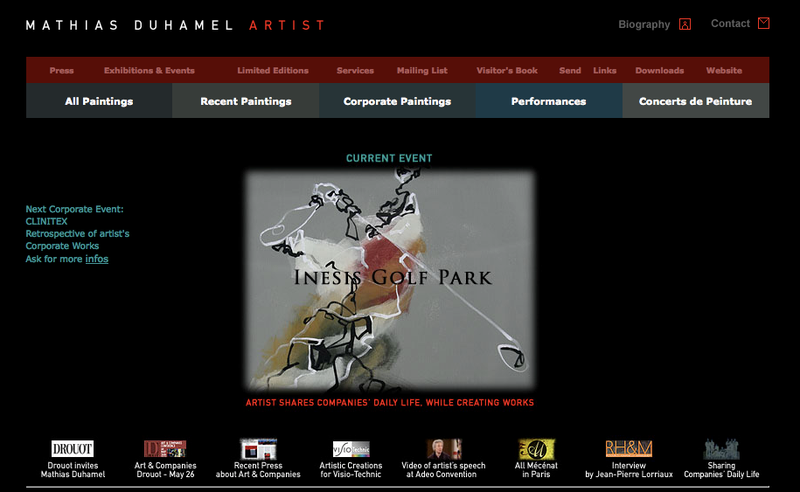Click the Contact envelope icon
Screen dimensions: 800x492
tap(763, 23)
